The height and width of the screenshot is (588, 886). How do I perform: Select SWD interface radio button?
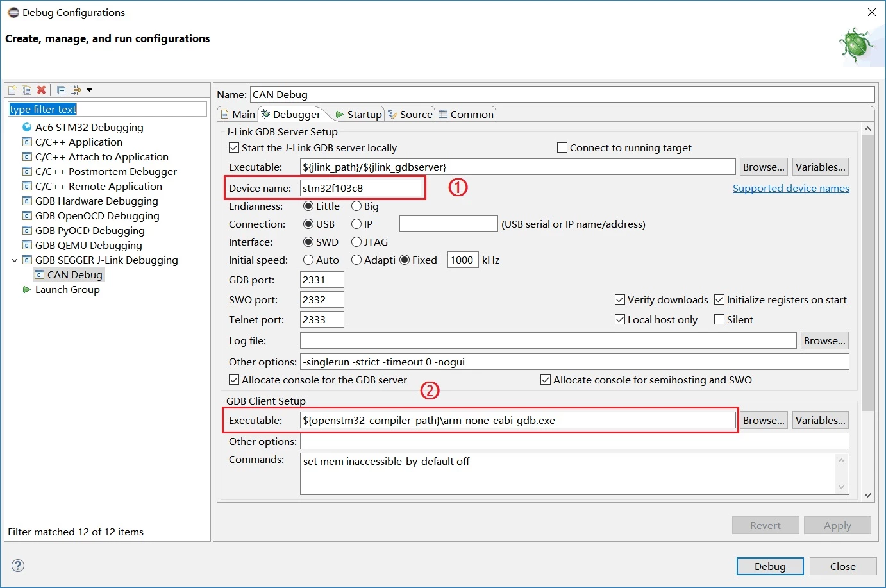click(308, 242)
